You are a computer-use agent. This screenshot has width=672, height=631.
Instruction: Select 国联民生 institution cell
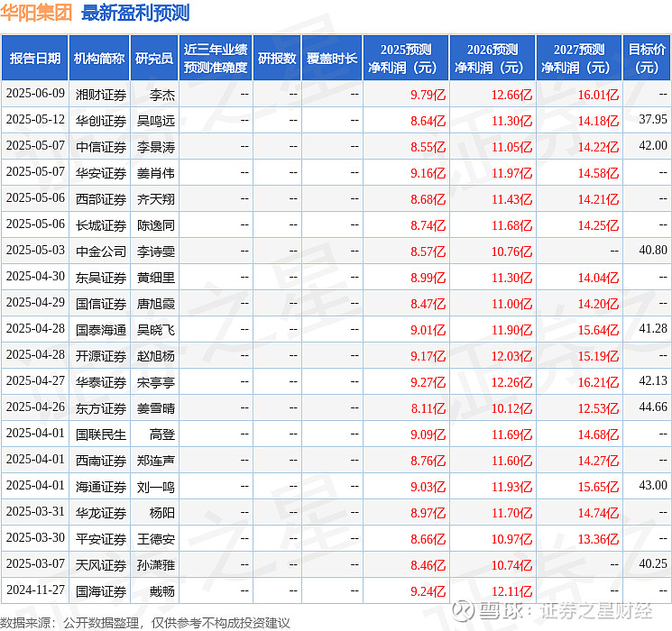(101, 434)
